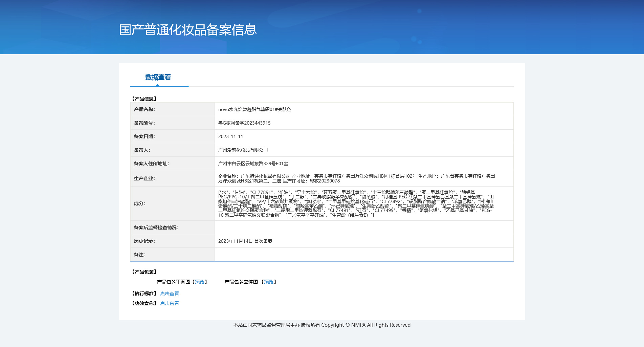Open the 数据查看 tab

tap(158, 77)
